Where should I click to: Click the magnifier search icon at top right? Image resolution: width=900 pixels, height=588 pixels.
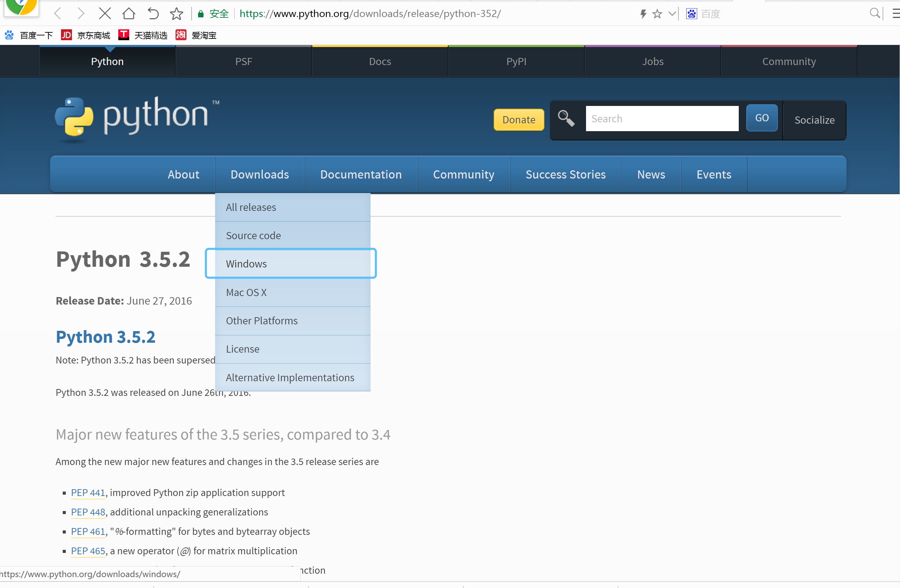[x=875, y=13]
